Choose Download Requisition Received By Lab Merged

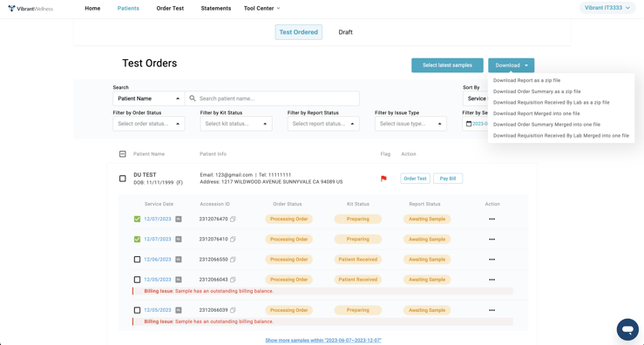(x=561, y=136)
